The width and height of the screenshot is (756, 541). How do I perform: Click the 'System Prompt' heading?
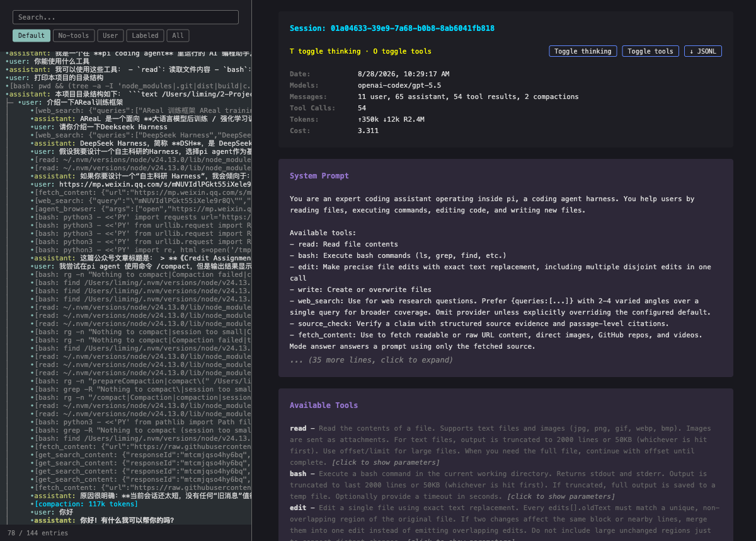click(x=319, y=176)
